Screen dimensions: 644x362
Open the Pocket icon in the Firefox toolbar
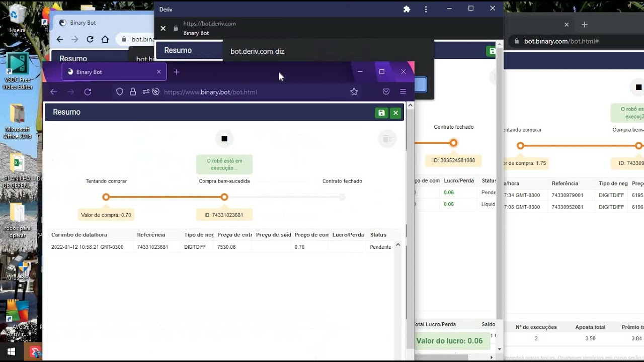point(386,92)
